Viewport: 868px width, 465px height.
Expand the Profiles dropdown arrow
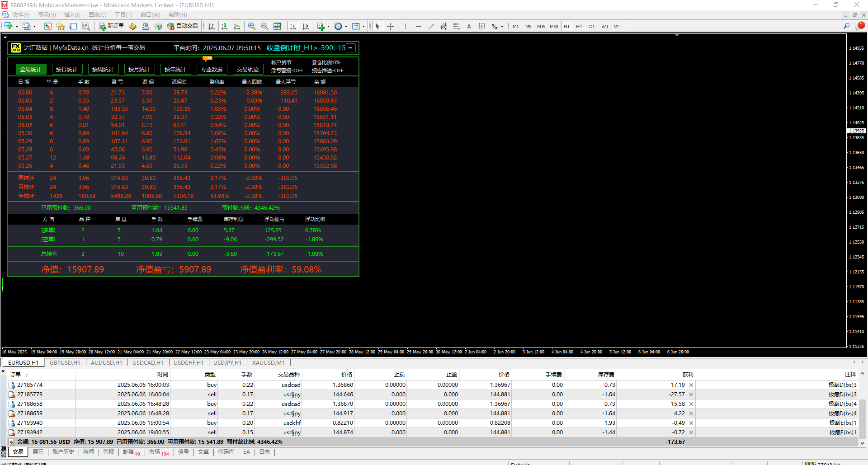pos(34,26)
